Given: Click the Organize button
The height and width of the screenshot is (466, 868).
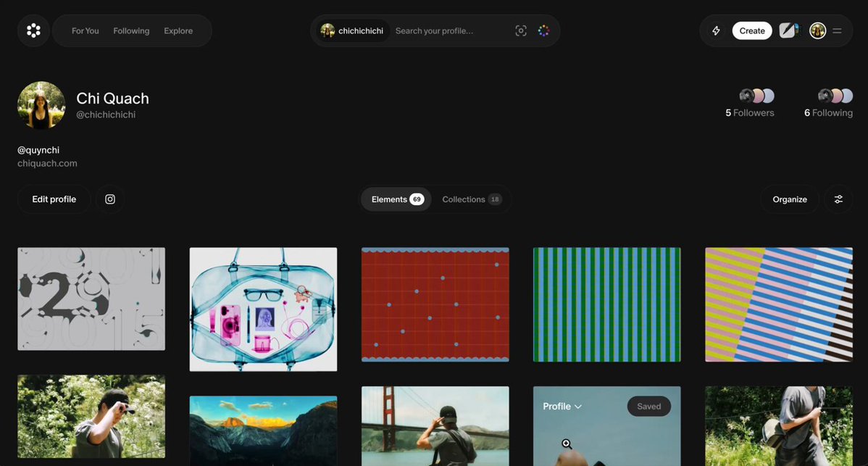Looking at the screenshot, I should [x=790, y=199].
